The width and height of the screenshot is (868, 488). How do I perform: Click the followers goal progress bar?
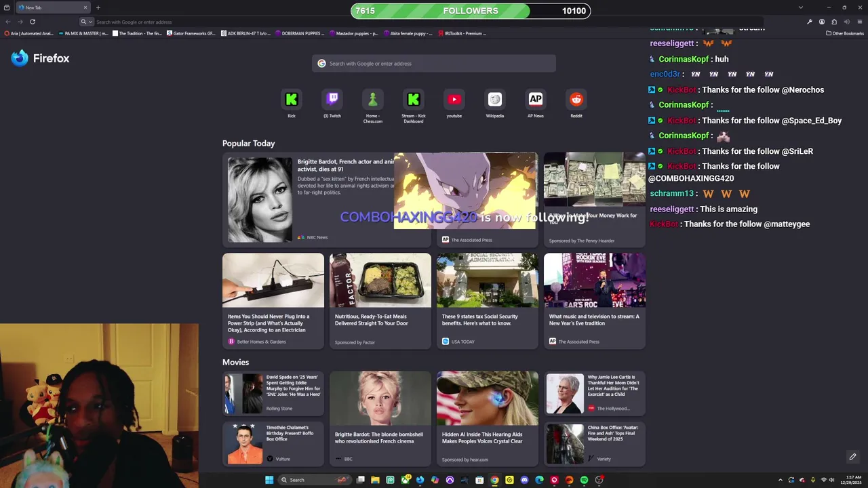(x=471, y=11)
